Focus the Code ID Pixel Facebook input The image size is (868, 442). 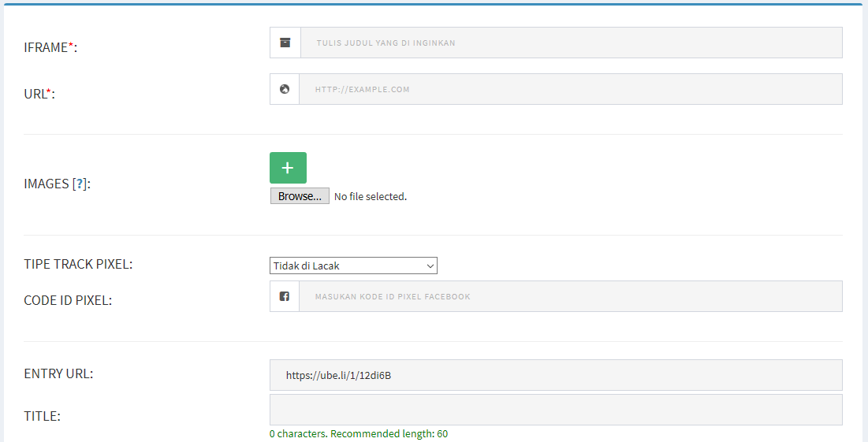tap(571, 296)
